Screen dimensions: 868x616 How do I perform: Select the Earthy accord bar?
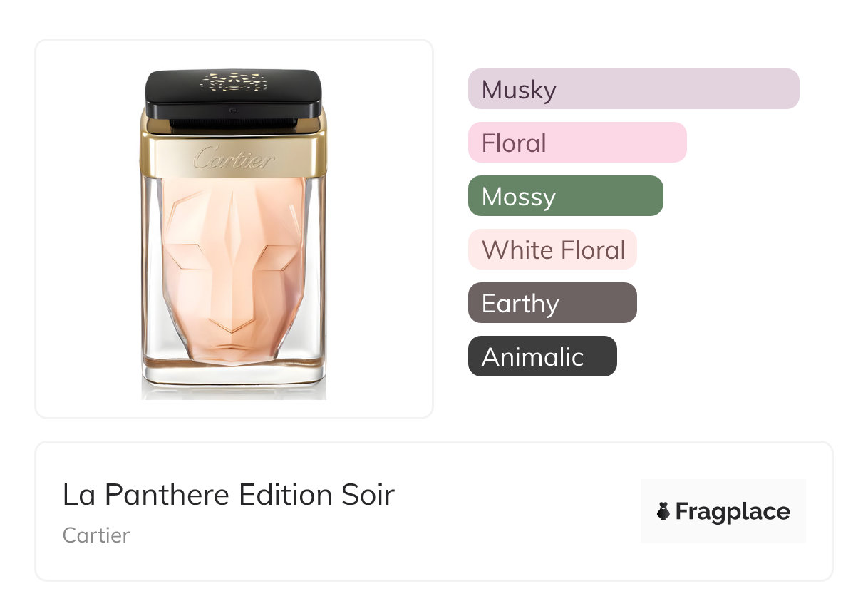click(552, 303)
